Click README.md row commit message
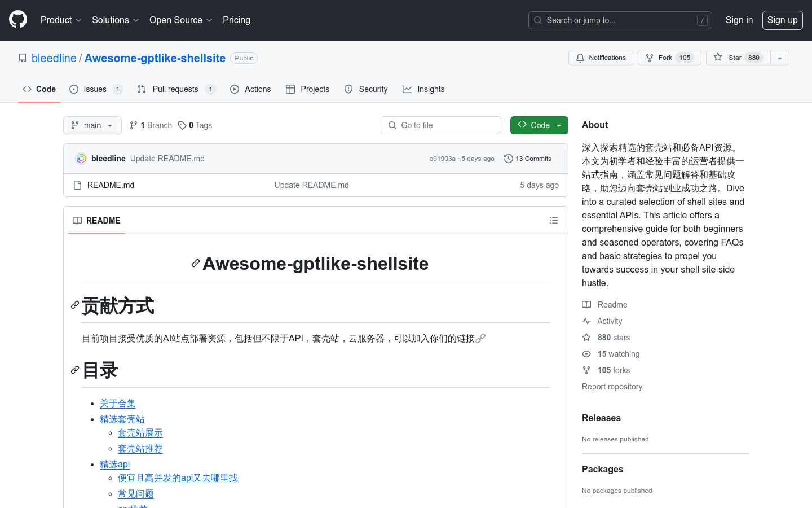812x508 pixels. click(311, 185)
